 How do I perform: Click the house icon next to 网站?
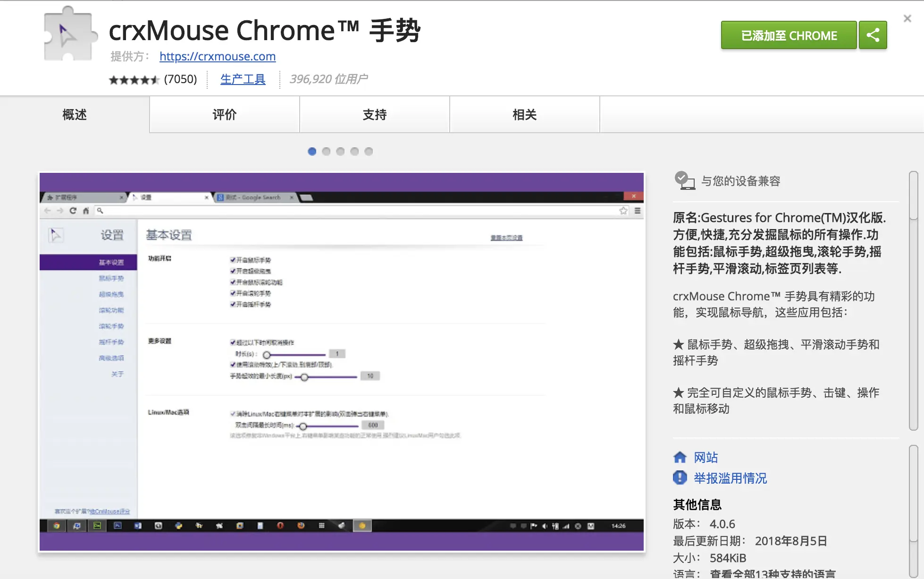pos(680,457)
